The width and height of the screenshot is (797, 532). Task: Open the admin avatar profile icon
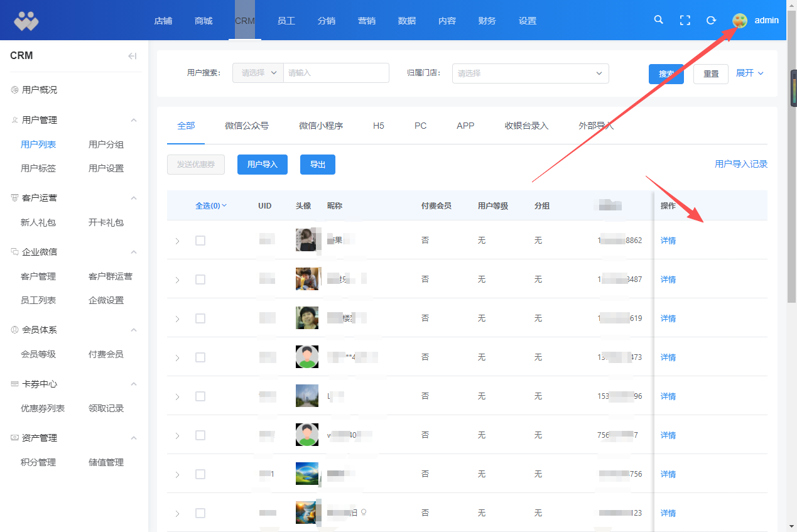[x=740, y=20]
